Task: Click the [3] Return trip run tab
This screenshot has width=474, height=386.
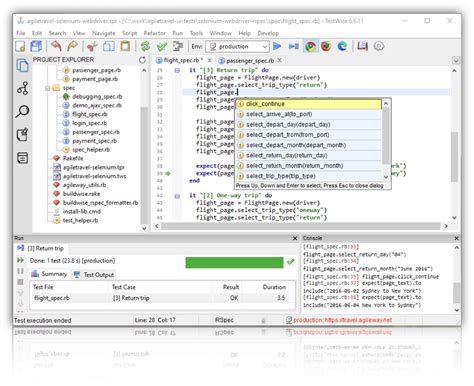Action: coord(41,248)
